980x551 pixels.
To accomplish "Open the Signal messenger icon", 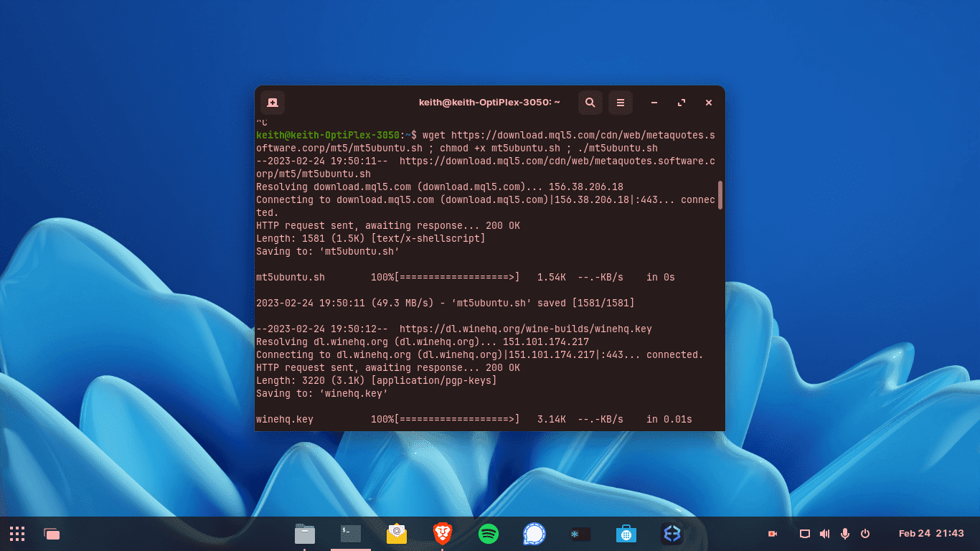I will pyautogui.click(x=534, y=534).
